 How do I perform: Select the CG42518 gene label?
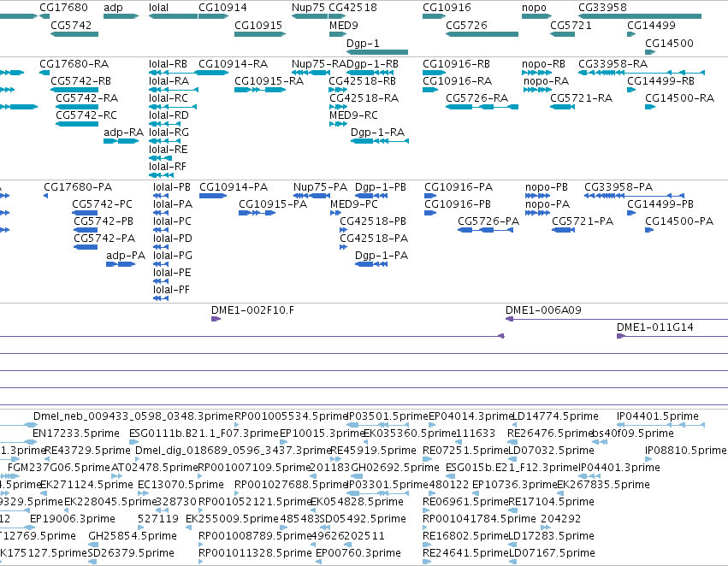(x=352, y=8)
